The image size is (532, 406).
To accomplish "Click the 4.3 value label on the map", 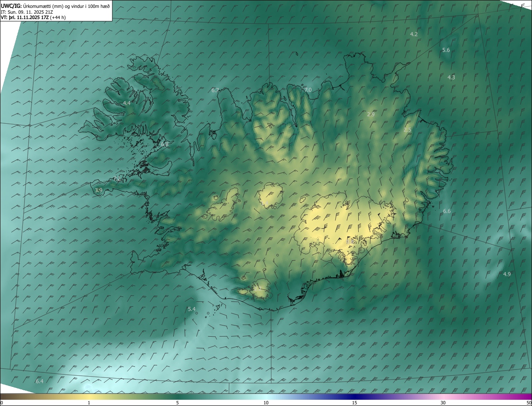I will (x=451, y=77).
